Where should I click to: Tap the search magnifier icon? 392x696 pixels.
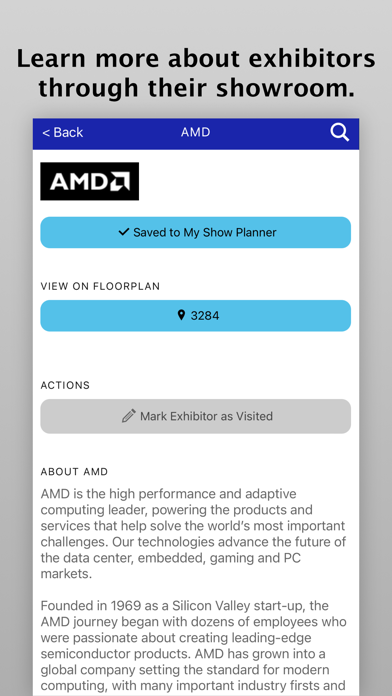(x=340, y=133)
